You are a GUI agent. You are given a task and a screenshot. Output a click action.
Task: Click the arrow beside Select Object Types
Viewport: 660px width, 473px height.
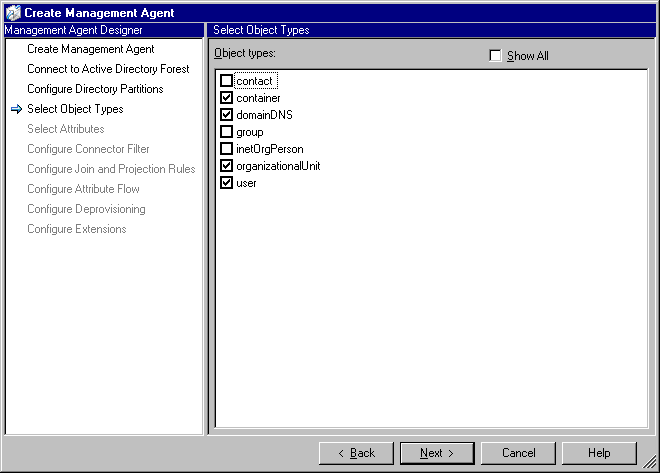click(x=16, y=109)
